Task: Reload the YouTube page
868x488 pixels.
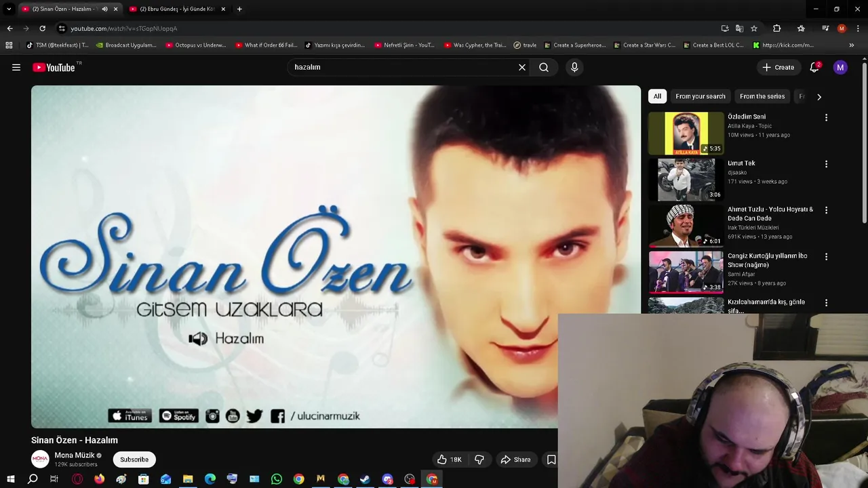Action: [x=42, y=28]
